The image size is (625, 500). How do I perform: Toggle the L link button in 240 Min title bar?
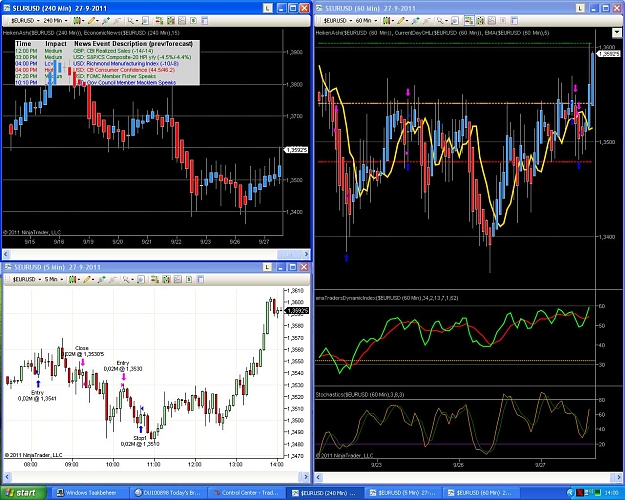[267, 8]
